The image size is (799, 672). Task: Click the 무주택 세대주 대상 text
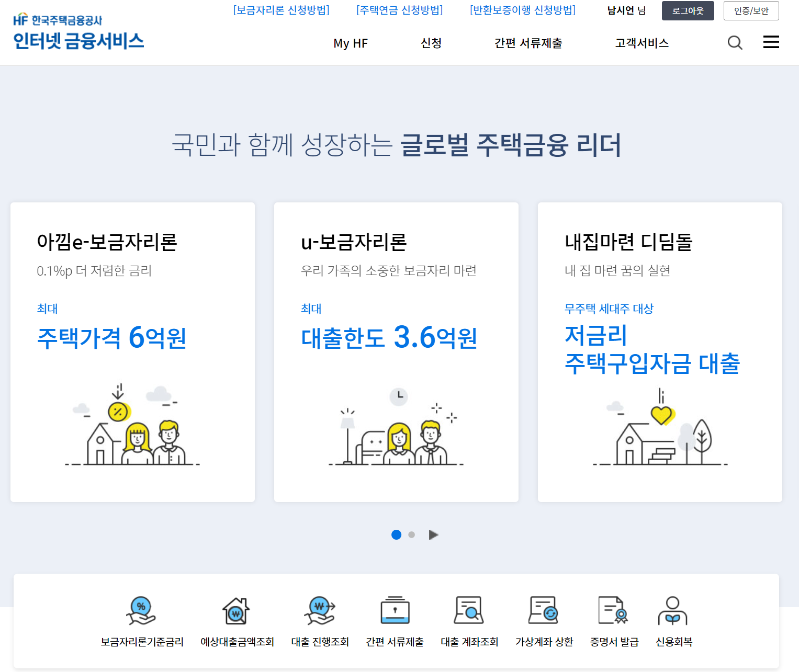coord(609,309)
